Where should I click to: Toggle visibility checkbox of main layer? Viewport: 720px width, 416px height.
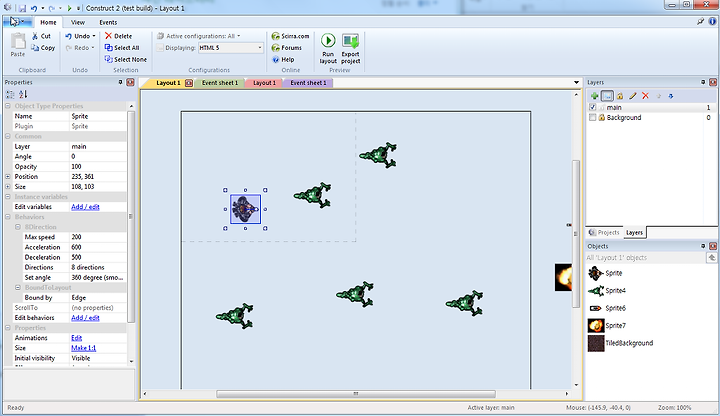(x=592, y=107)
